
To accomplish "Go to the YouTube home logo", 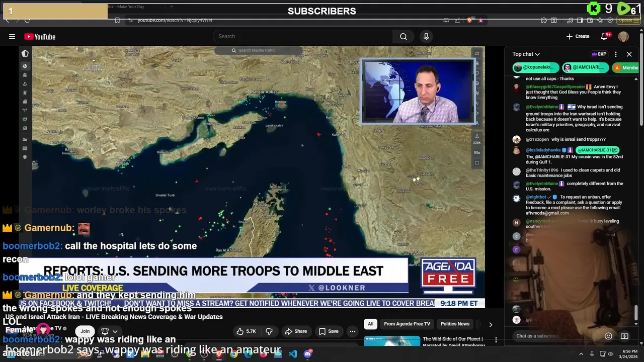I will [x=40, y=36].
